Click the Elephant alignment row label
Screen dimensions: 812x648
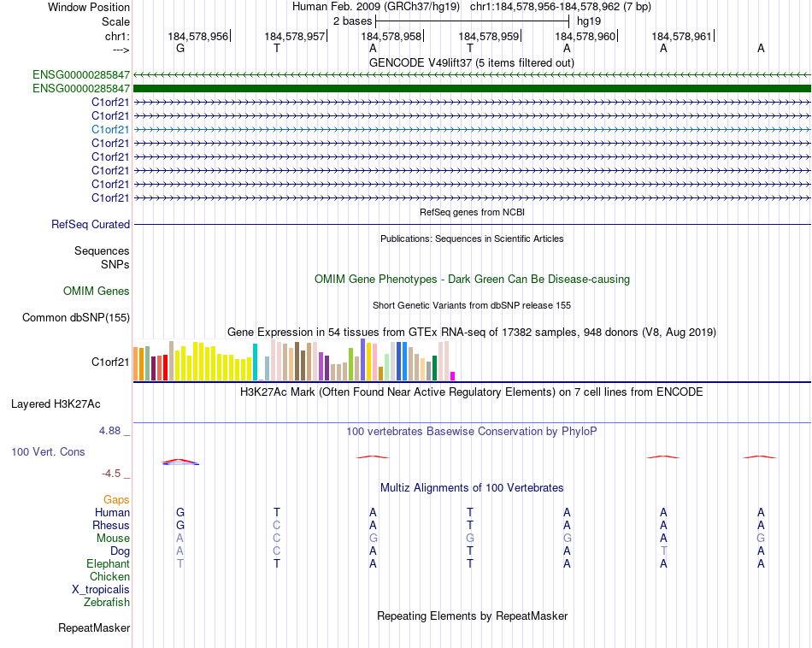tap(109, 564)
